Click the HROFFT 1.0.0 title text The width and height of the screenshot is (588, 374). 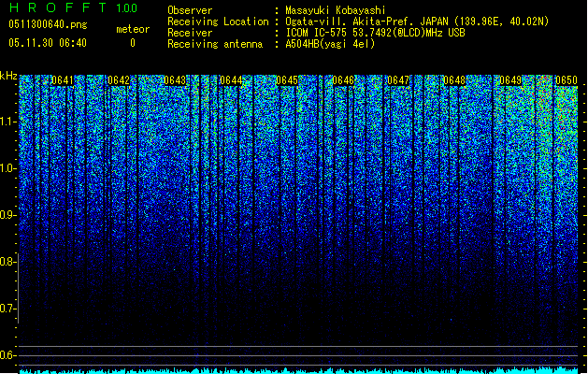click(x=73, y=7)
